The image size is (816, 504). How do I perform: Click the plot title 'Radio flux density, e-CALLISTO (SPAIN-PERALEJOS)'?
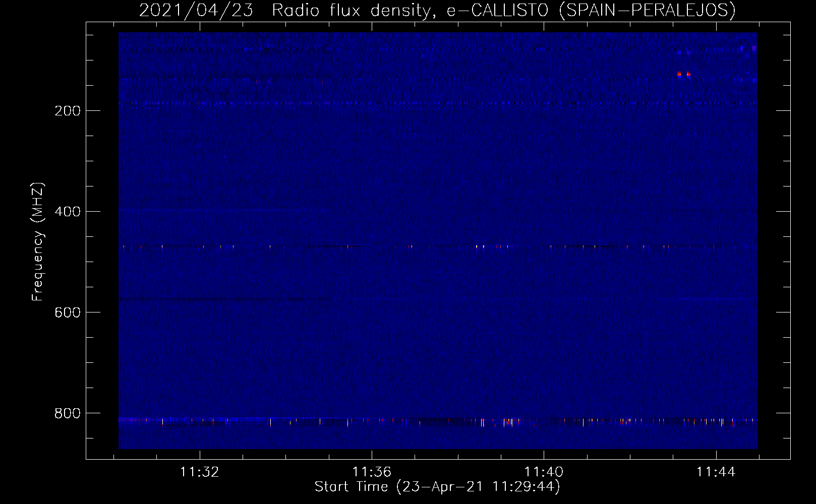coord(503,10)
